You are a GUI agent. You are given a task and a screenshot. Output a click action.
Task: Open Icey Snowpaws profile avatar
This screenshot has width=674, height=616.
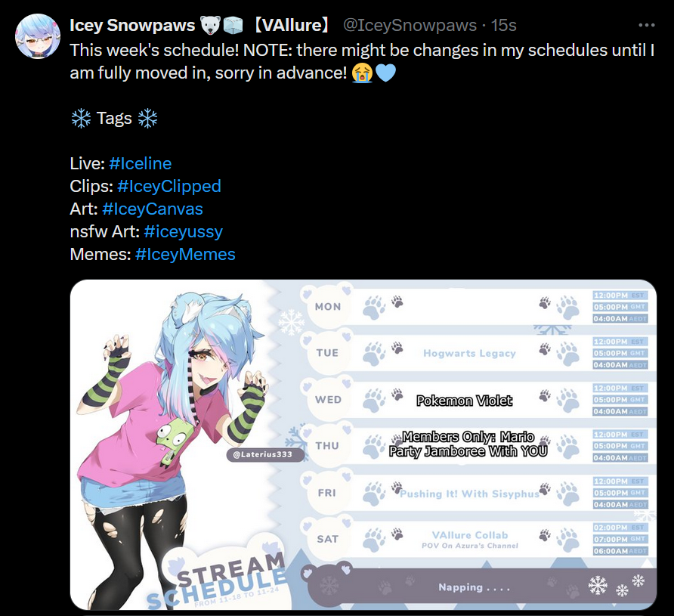pyautogui.click(x=38, y=36)
